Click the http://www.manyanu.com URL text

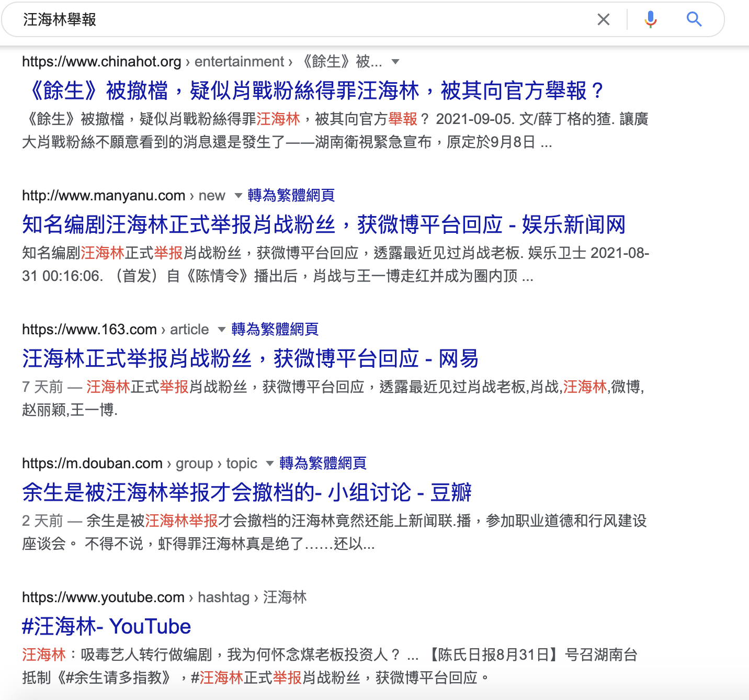pyautogui.click(x=104, y=196)
